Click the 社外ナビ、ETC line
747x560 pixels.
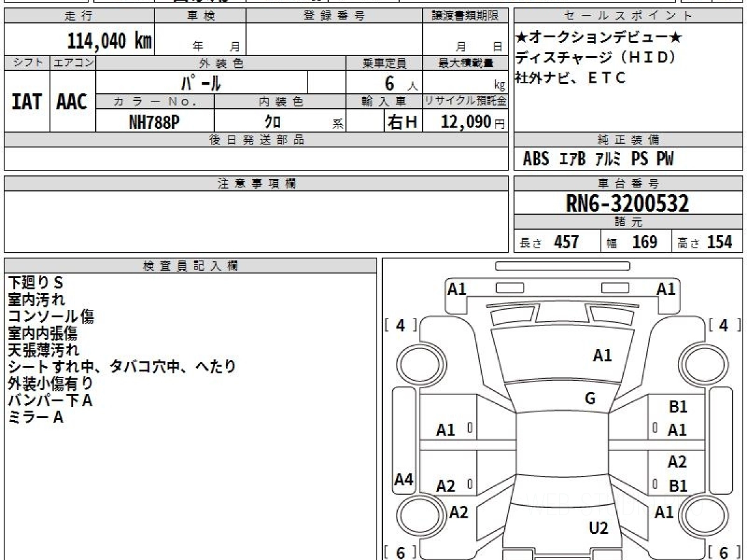(x=571, y=78)
